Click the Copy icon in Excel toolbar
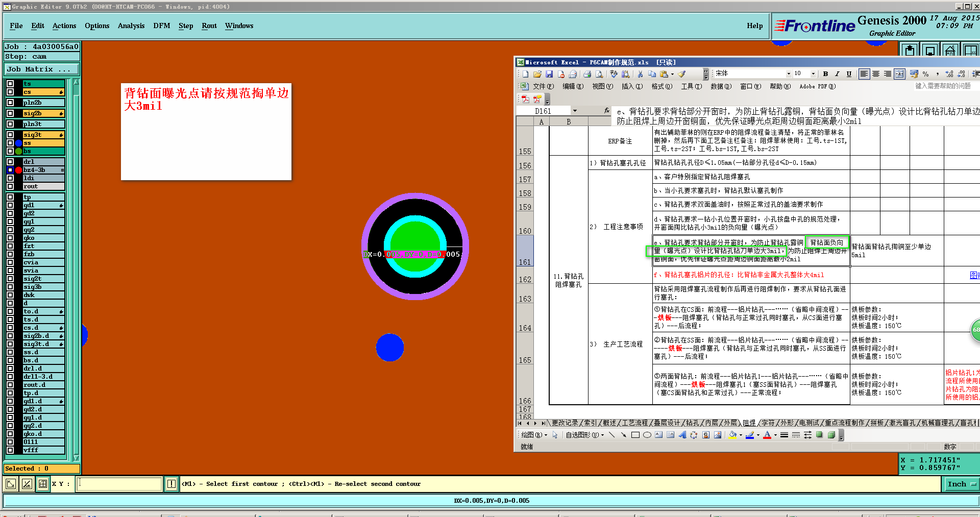This screenshot has width=980, height=517. point(652,74)
